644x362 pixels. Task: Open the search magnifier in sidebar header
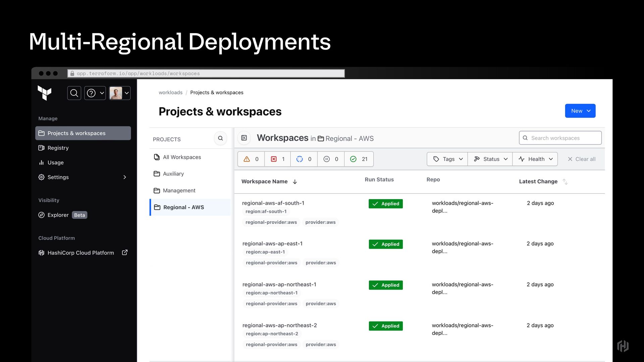coord(74,93)
